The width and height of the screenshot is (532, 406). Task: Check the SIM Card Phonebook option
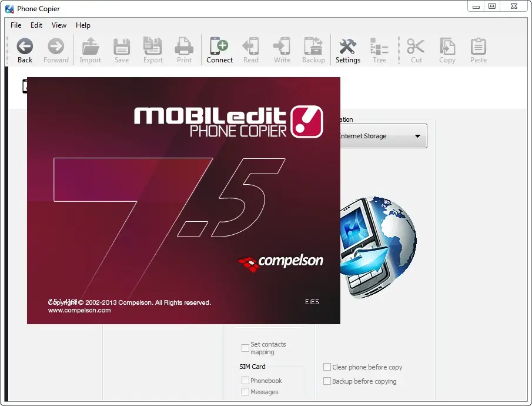point(245,380)
